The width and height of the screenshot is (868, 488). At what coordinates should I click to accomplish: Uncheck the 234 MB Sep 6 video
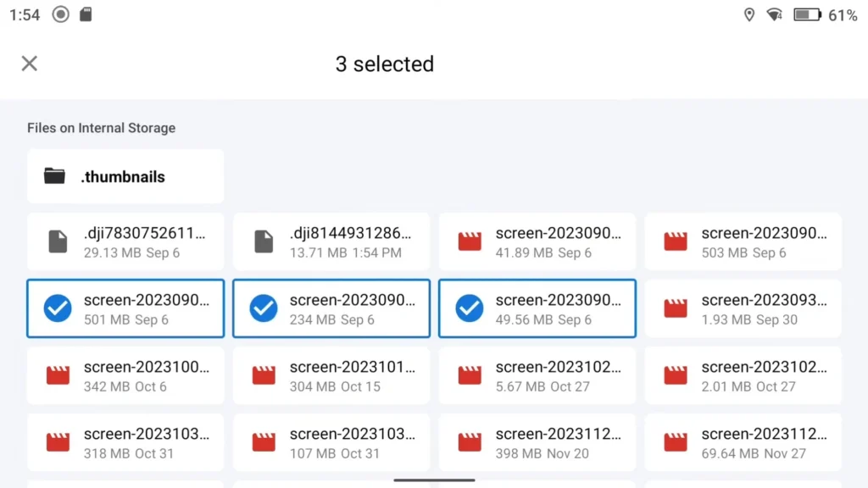264,308
